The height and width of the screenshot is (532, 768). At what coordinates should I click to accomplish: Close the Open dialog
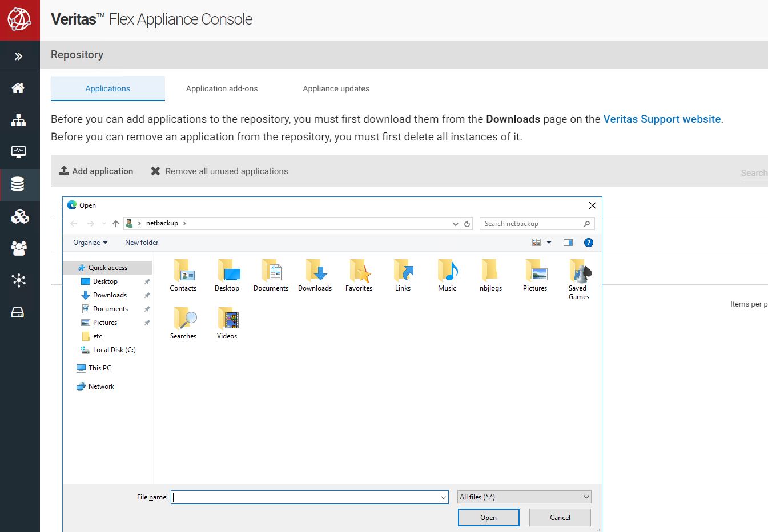pyautogui.click(x=593, y=205)
